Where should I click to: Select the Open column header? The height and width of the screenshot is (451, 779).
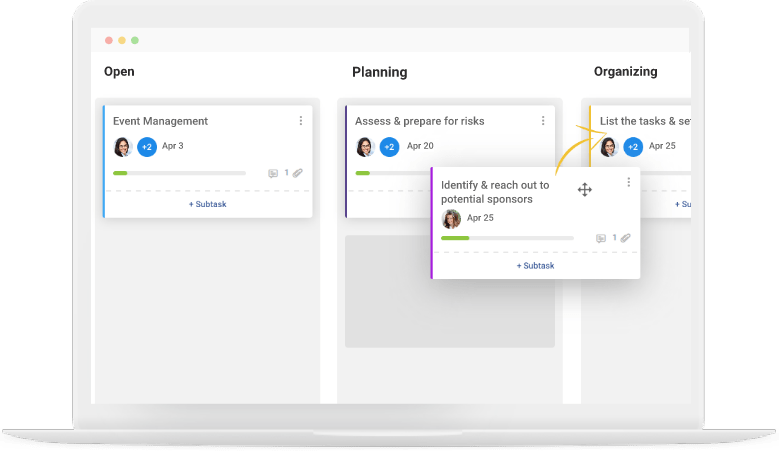coord(119,72)
